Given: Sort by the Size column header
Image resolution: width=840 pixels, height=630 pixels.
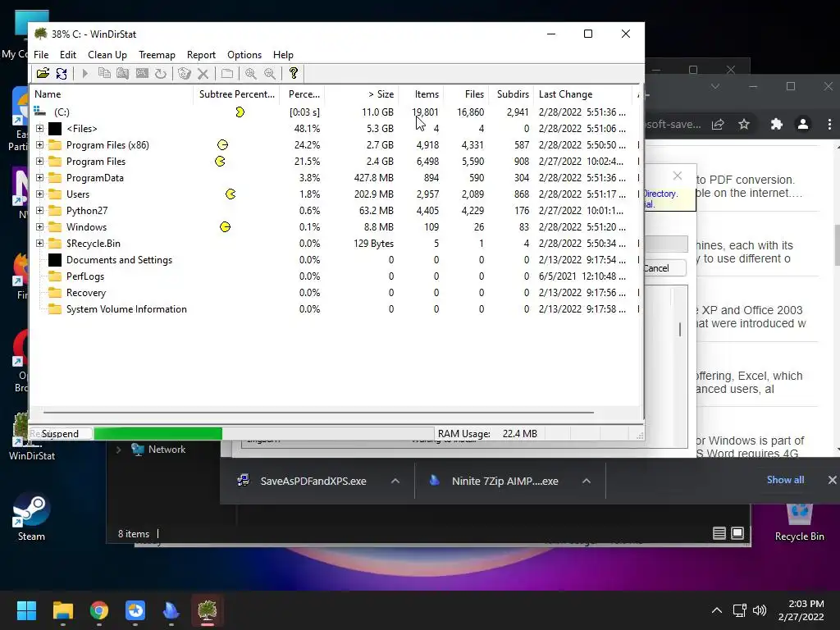Looking at the screenshot, I should pos(362,94).
